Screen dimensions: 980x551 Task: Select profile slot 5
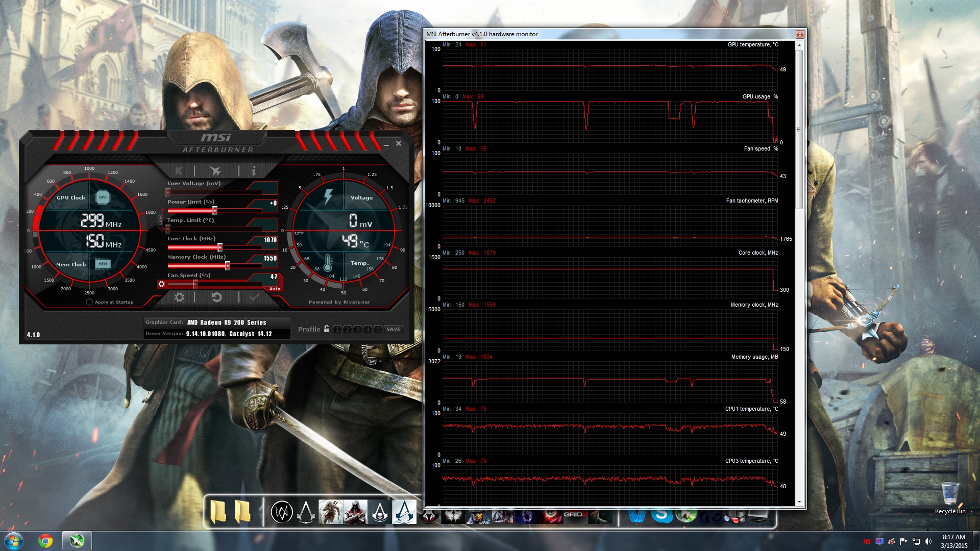(x=377, y=329)
